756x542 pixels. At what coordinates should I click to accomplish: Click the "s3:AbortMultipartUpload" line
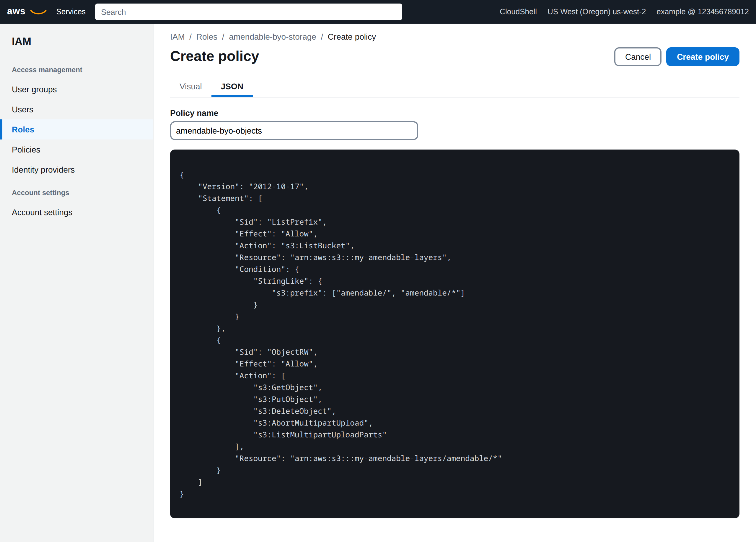point(313,423)
